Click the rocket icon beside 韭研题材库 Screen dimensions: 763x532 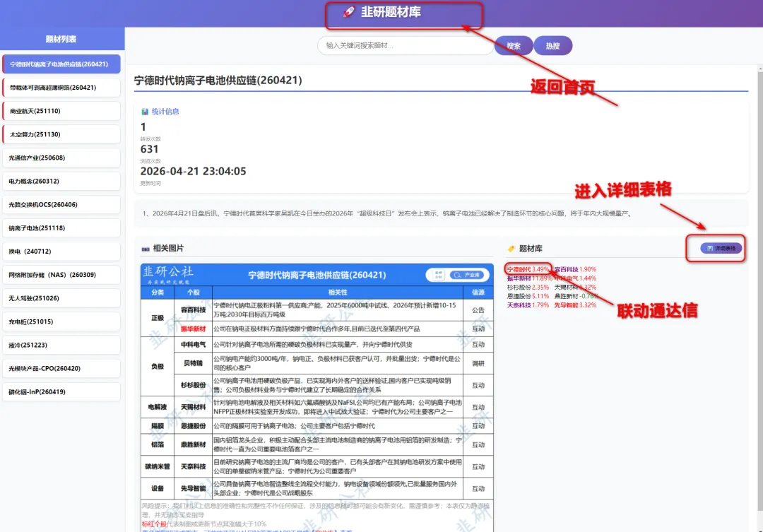click(349, 12)
